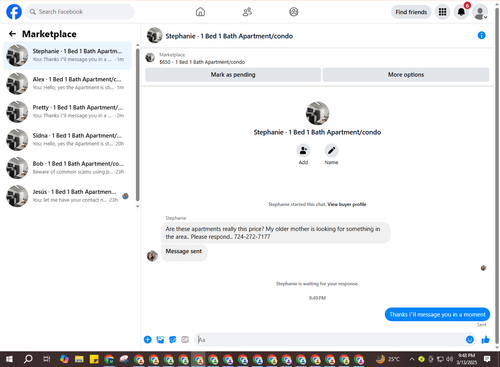
Task: Open Windows taskbar search
Action: (28, 359)
